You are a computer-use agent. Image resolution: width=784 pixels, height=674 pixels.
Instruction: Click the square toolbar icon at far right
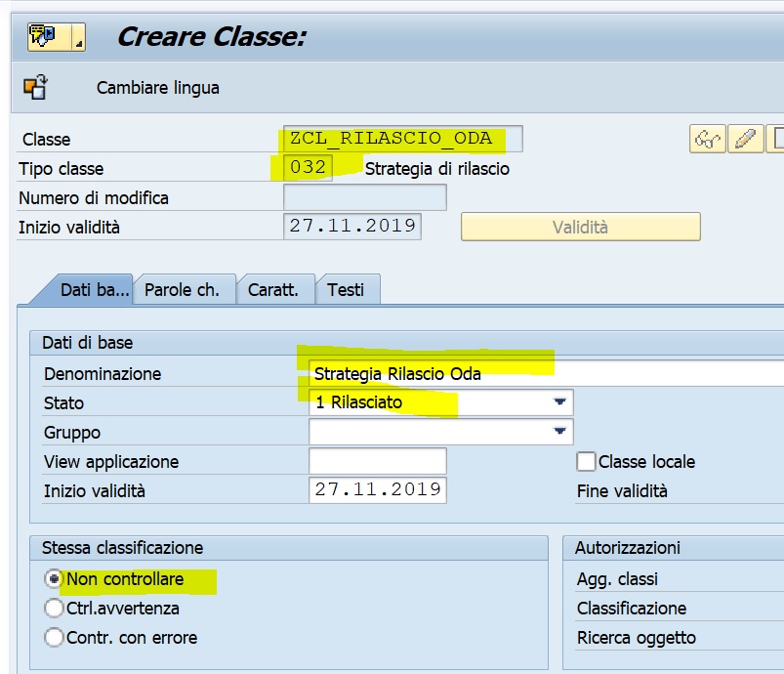click(779, 139)
